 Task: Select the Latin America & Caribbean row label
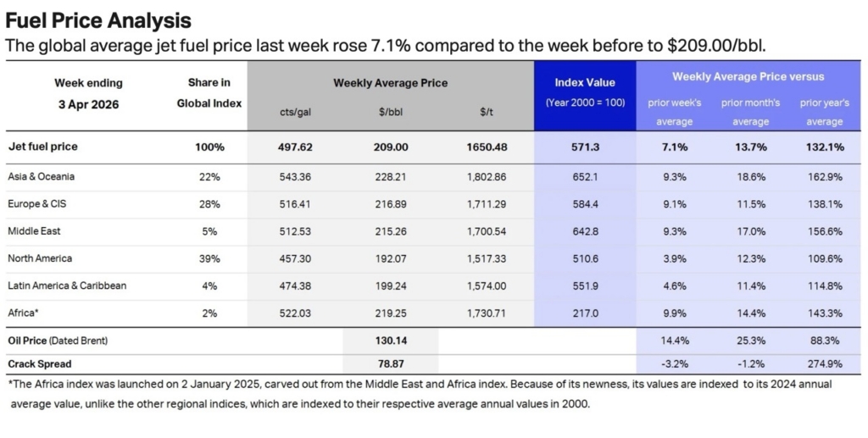(x=67, y=286)
